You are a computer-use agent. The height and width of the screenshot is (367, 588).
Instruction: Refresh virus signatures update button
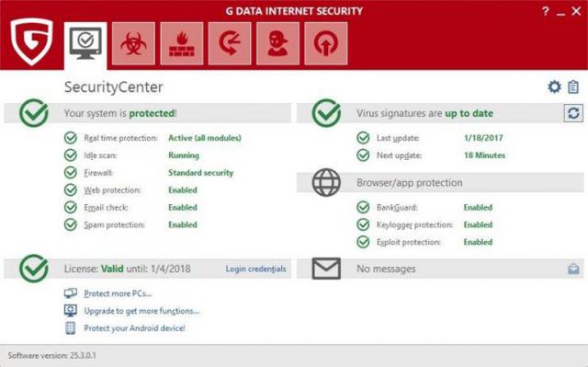click(573, 113)
